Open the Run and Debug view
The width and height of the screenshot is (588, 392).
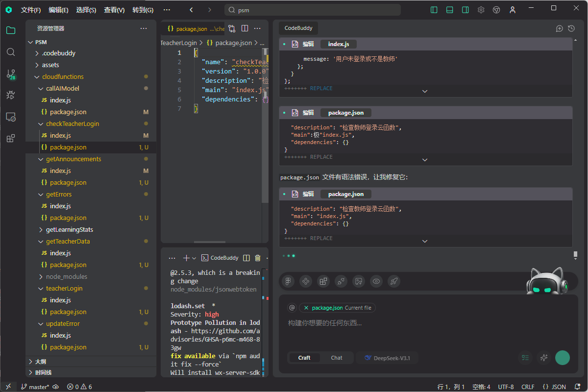coord(11,95)
